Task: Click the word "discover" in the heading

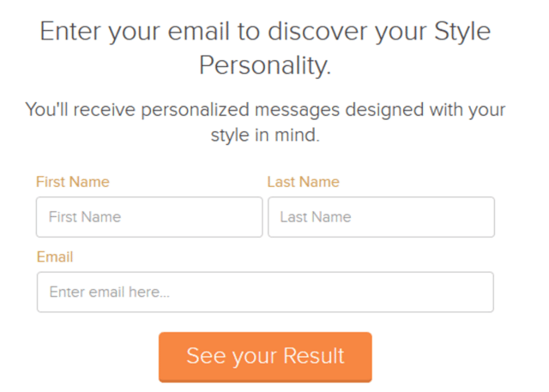Action: (x=319, y=31)
